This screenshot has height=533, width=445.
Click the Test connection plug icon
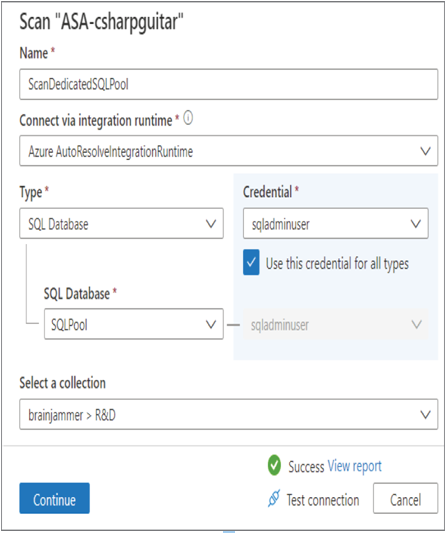coord(274,498)
